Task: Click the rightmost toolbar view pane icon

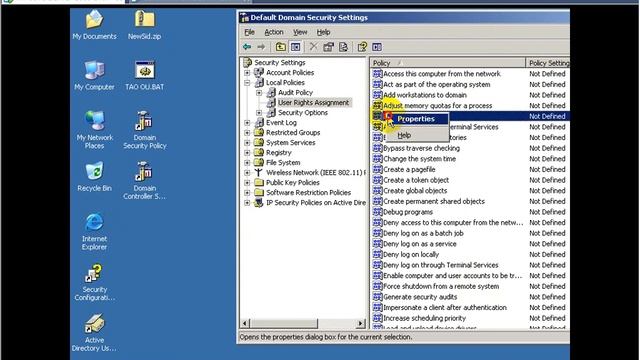Action: pyautogui.click(x=377, y=47)
